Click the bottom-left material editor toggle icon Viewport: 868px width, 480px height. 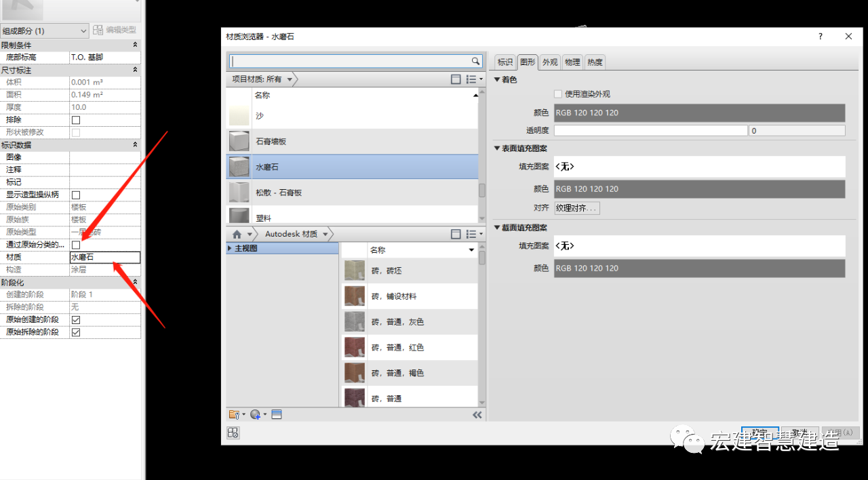click(x=233, y=433)
